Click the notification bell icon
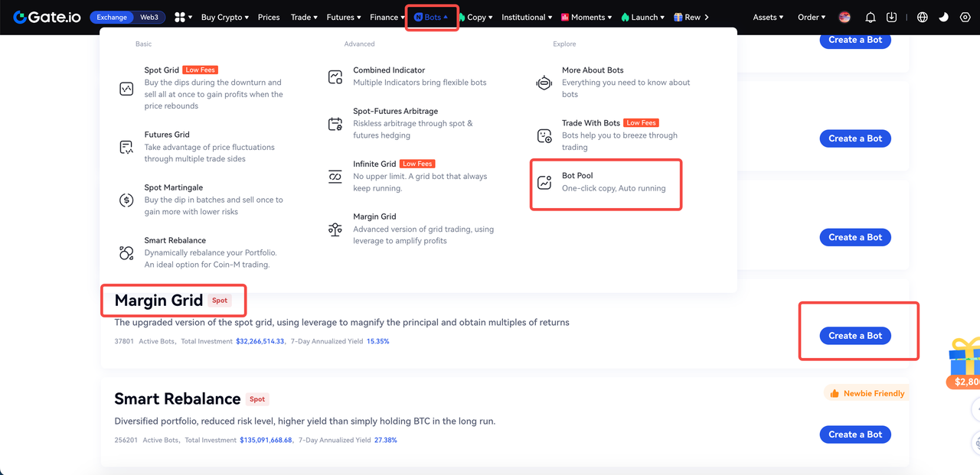The image size is (980, 475). point(871,17)
